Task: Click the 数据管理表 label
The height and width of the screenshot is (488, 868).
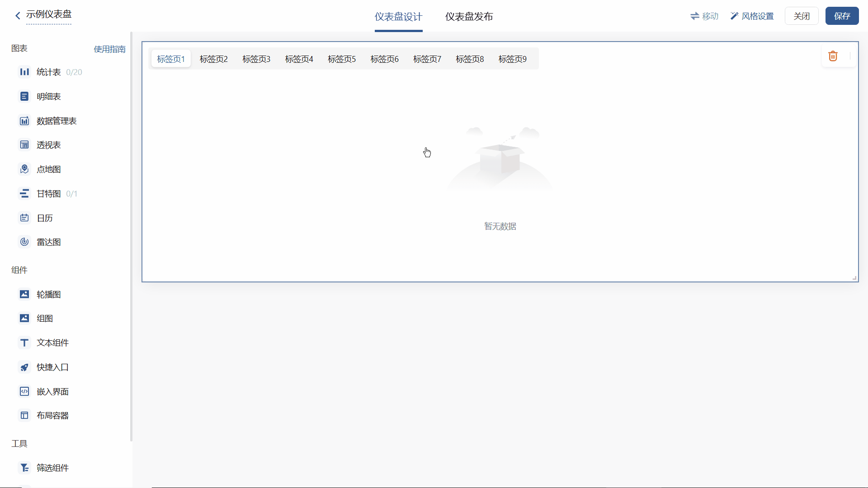Action: (x=57, y=121)
